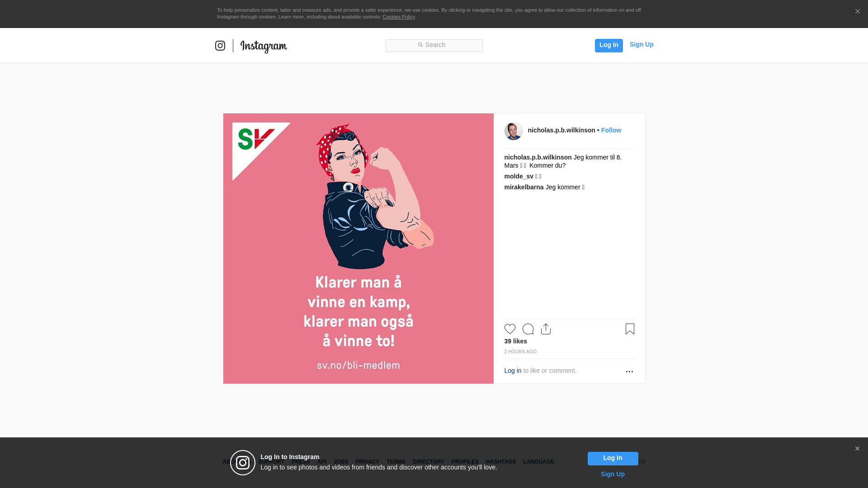Click the comment bubble icon
868x488 pixels.
[x=528, y=329]
